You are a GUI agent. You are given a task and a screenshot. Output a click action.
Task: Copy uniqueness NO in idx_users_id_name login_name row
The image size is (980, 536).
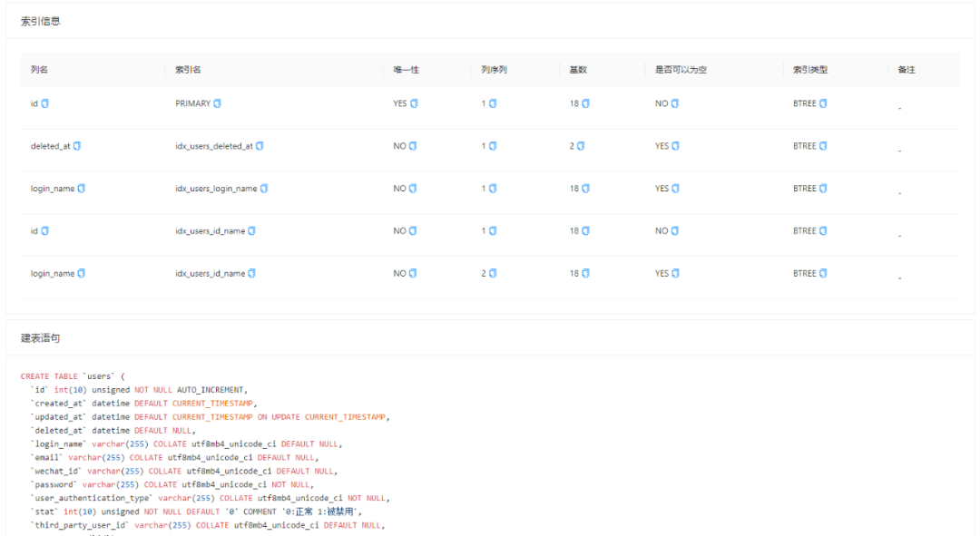[413, 274]
